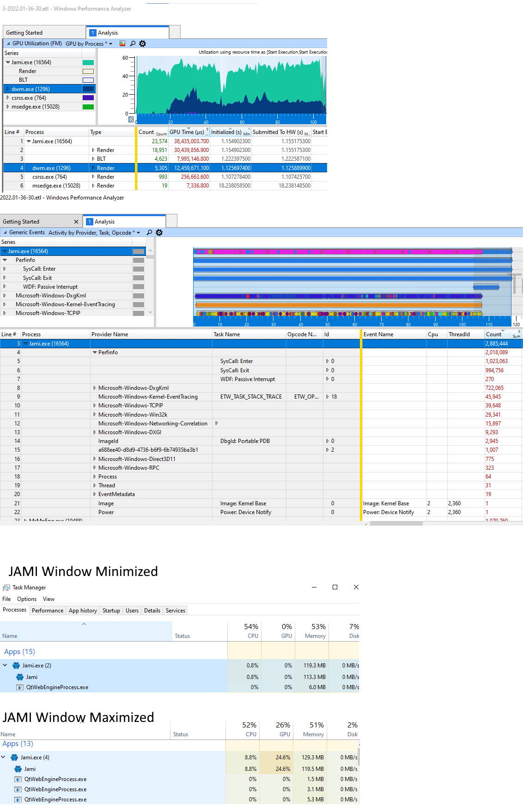Sort Task Manager by CPU column

[x=244, y=631]
